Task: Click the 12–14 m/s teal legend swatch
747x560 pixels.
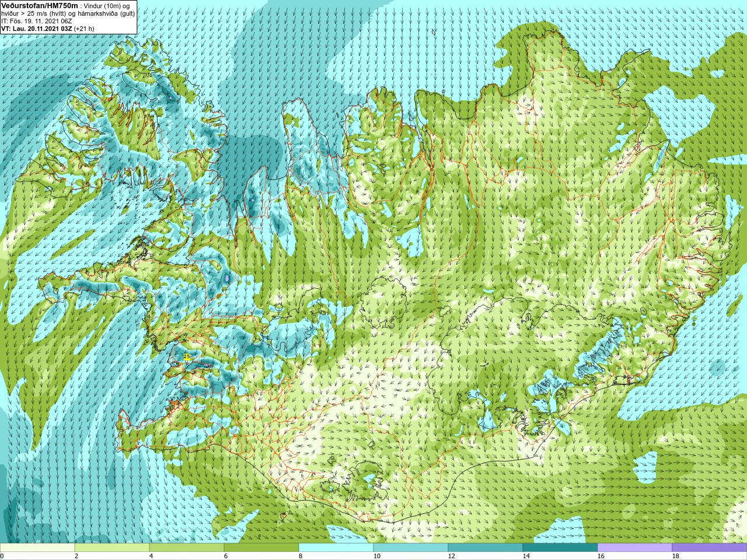Action: 486,548
